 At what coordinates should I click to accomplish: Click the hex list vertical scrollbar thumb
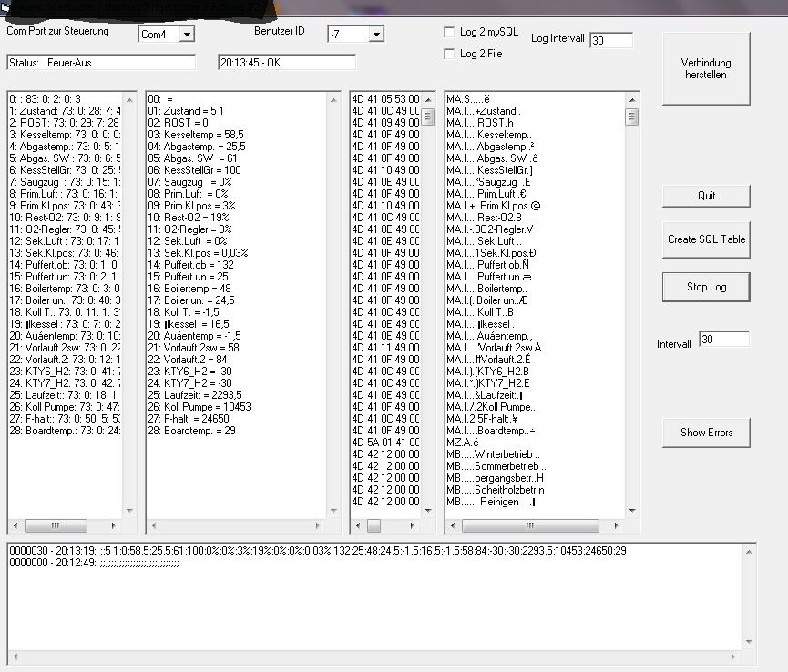428,117
